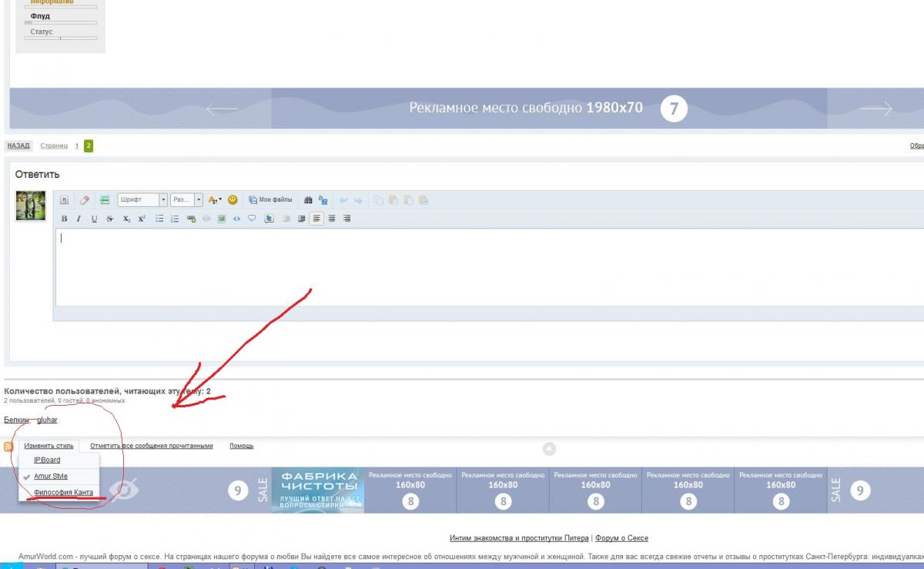Image resolution: width=924 pixels, height=569 pixels.
Task: Apply italic formatting in the editor
Action: pos(79,219)
